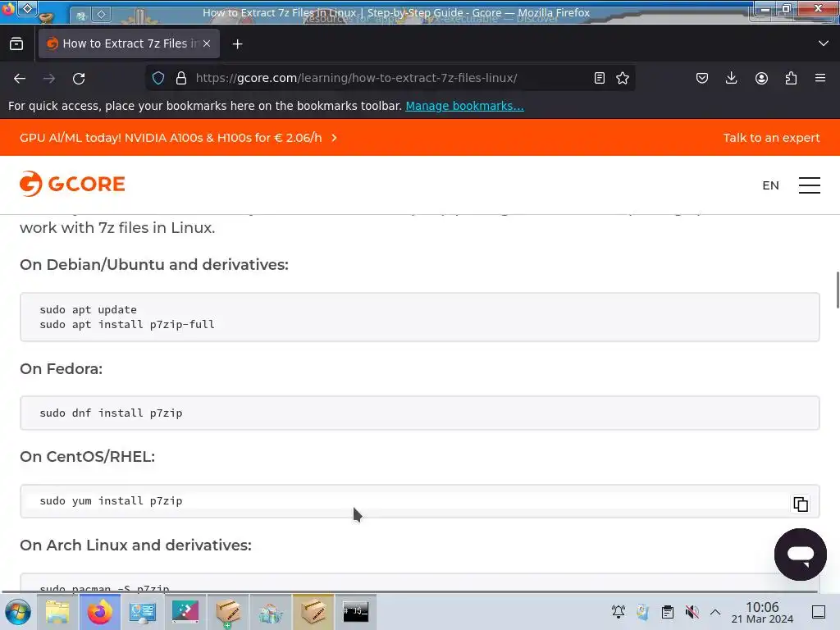Open Manage bookmarks link
Image resolution: width=840 pixels, height=630 pixels.
[x=464, y=106]
